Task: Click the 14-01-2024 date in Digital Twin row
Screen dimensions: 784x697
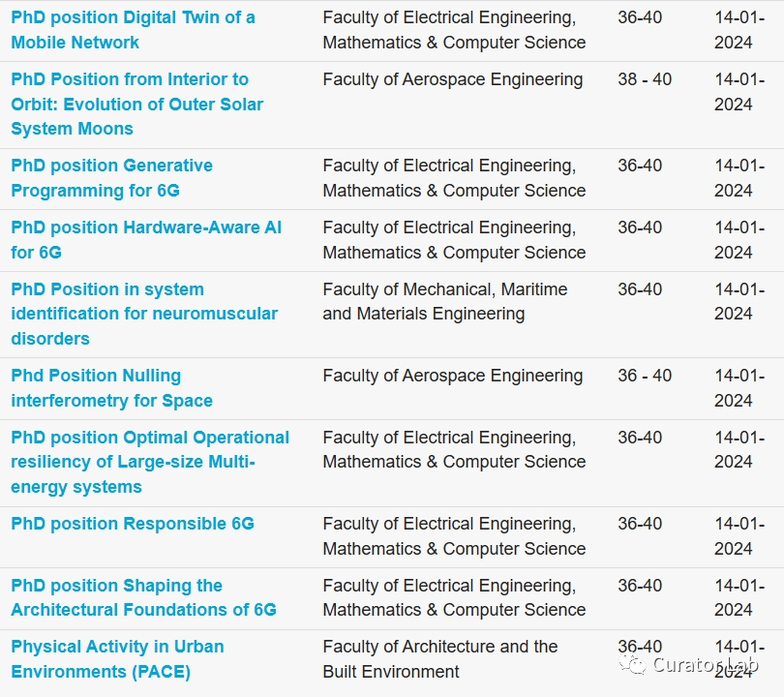Action: [x=739, y=30]
